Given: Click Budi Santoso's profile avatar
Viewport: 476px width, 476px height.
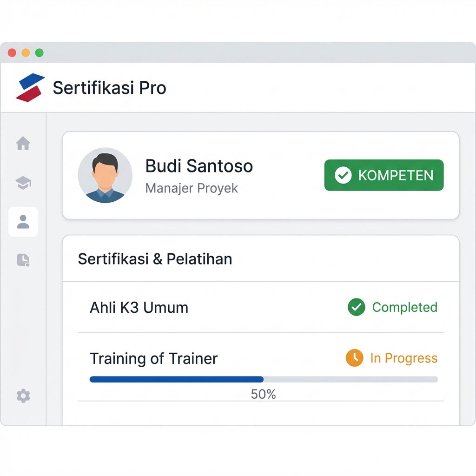Looking at the screenshot, I should click(x=105, y=175).
